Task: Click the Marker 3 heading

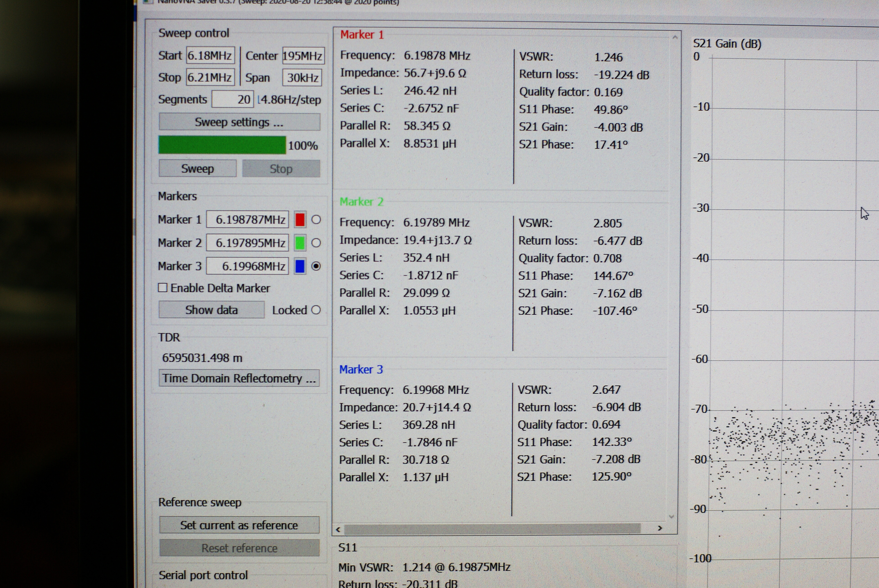Action: pyautogui.click(x=361, y=369)
